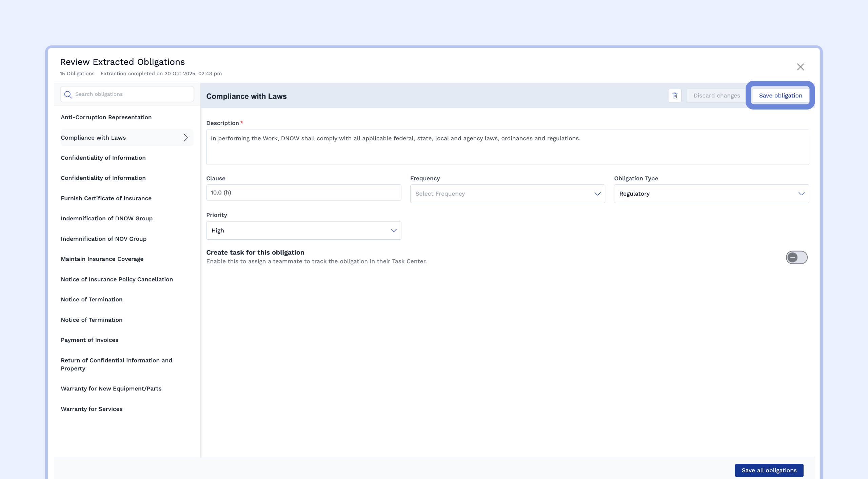Open the Priority High dropdown
This screenshot has width=868, height=479.
[x=303, y=231]
